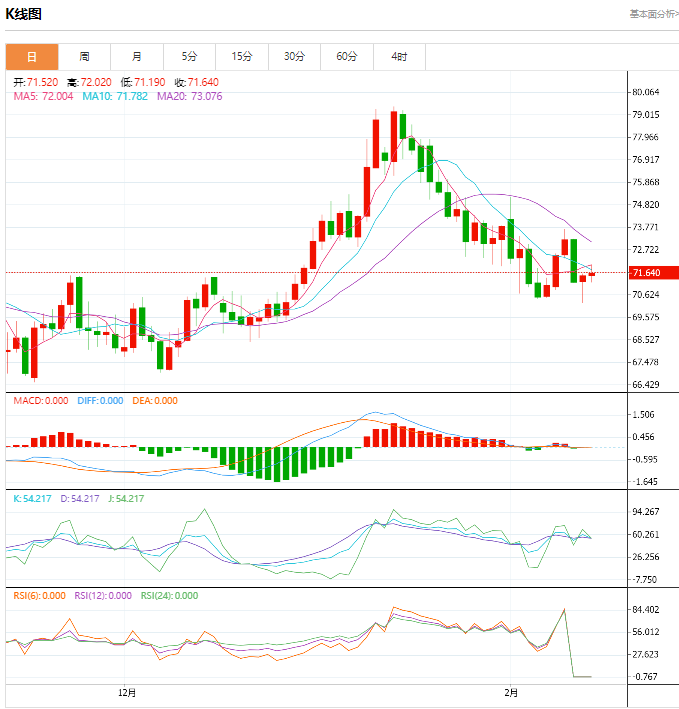Click the D: 54.217 indicator label
This screenshot has height=709, width=679.
tap(80, 499)
